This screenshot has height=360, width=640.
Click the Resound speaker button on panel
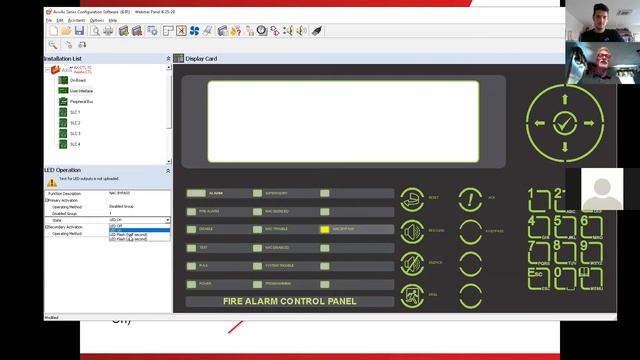pyautogui.click(x=412, y=231)
